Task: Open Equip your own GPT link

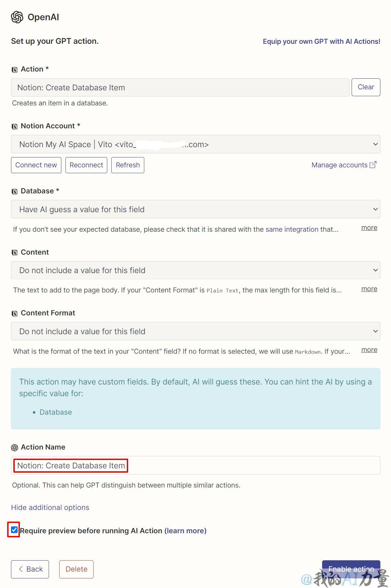Action: (321, 41)
